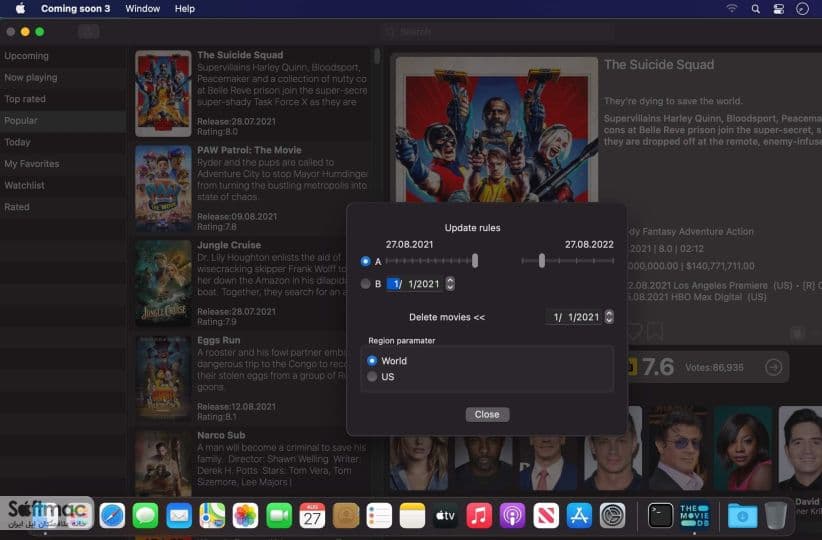This screenshot has width=822, height=540.
Task: Open the arrow circle icon beside Votes:86,935
Action: tap(774, 368)
